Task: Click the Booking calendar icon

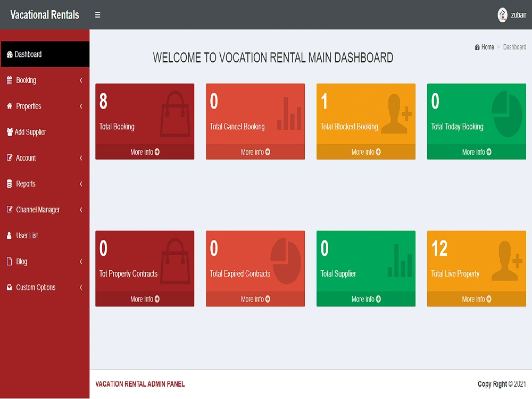Action: [10, 80]
